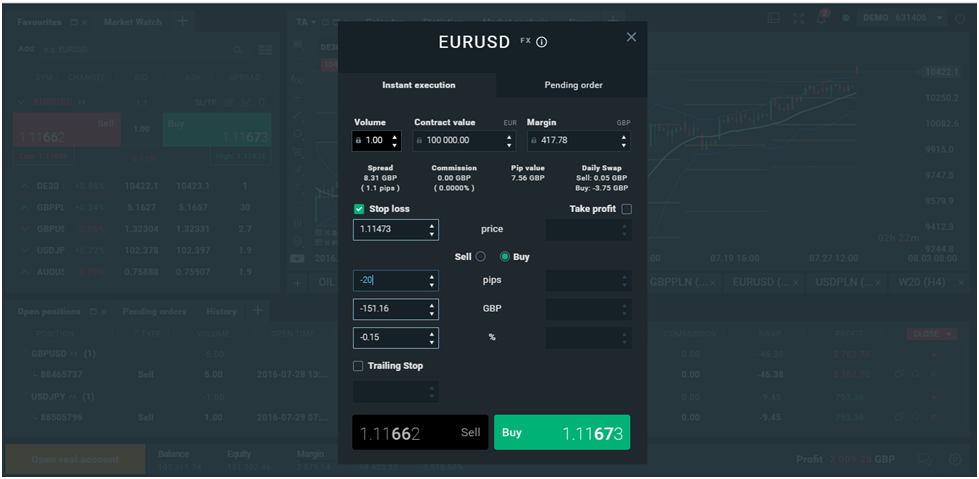Open the History tab in bottom panel
The height and width of the screenshot is (479, 979).
[x=221, y=311]
